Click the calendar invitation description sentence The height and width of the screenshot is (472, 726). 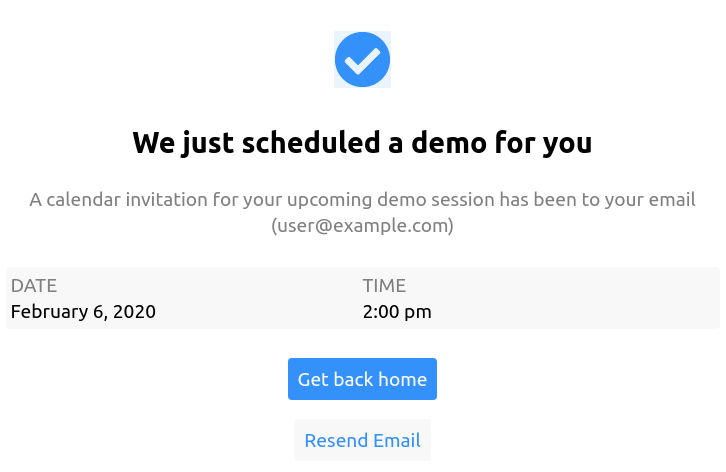click(362, 213)
